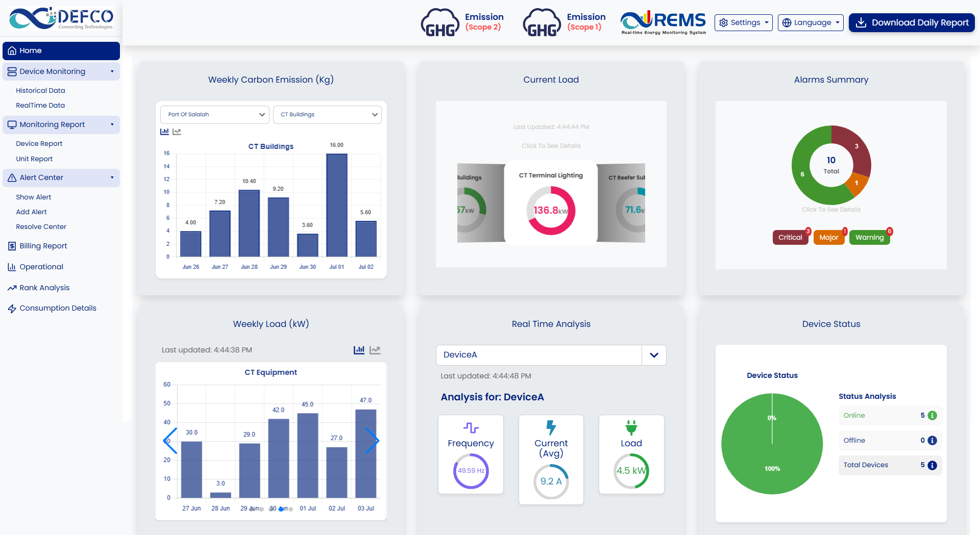Click the REMS logo
980x535 pixels.
[663, 22]
